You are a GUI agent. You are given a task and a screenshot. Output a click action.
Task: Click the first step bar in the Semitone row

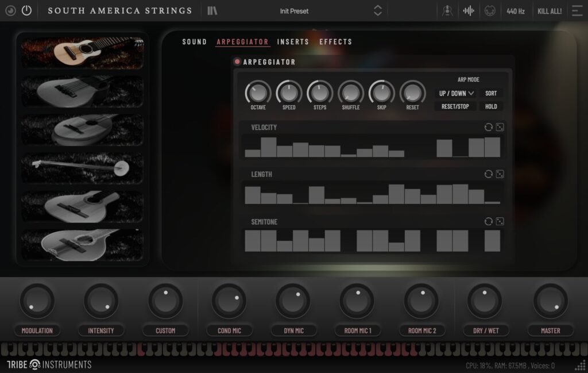[253, 241]
